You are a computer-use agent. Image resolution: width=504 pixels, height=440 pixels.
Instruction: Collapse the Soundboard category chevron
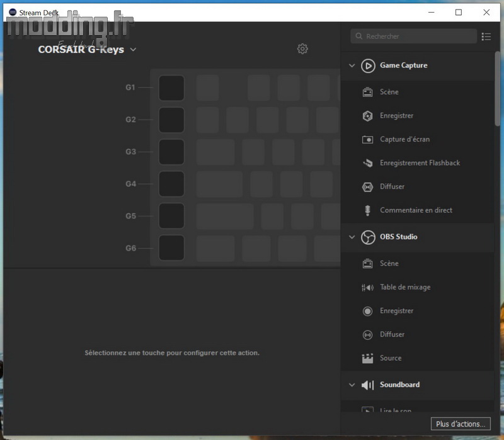pyautogui.click(x=352, y=385)
